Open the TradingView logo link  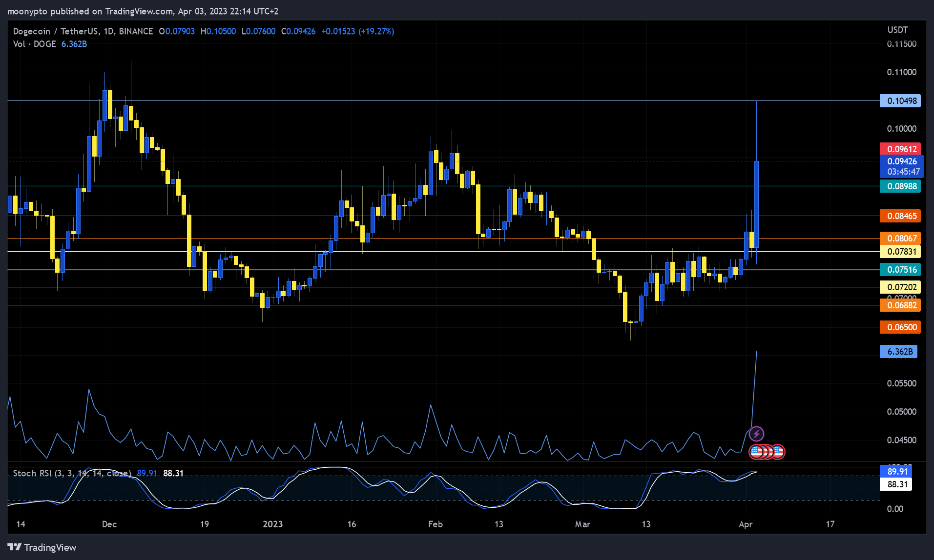[x=42, y=547]
